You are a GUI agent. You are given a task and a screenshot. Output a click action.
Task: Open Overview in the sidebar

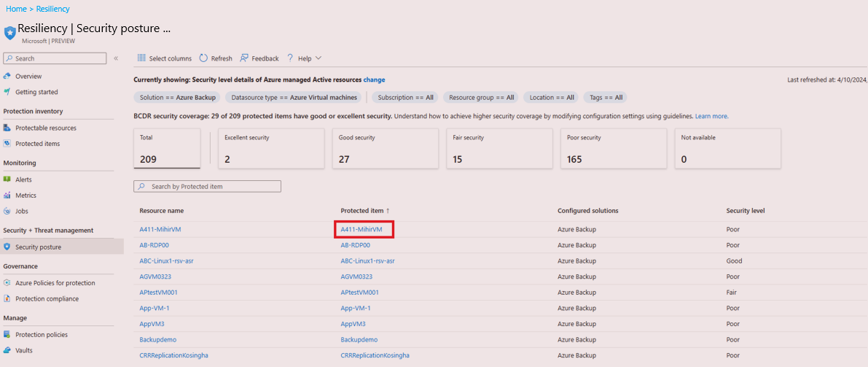click(28, 76)
